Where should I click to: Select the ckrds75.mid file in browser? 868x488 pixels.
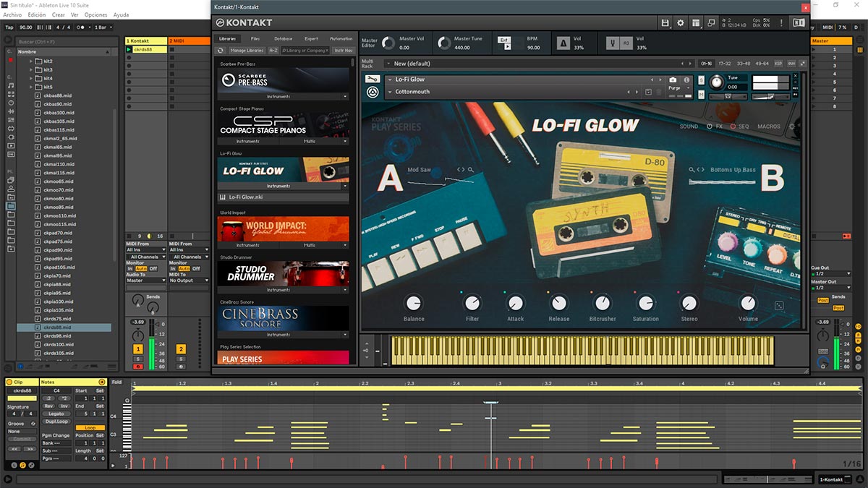(57, 319)
